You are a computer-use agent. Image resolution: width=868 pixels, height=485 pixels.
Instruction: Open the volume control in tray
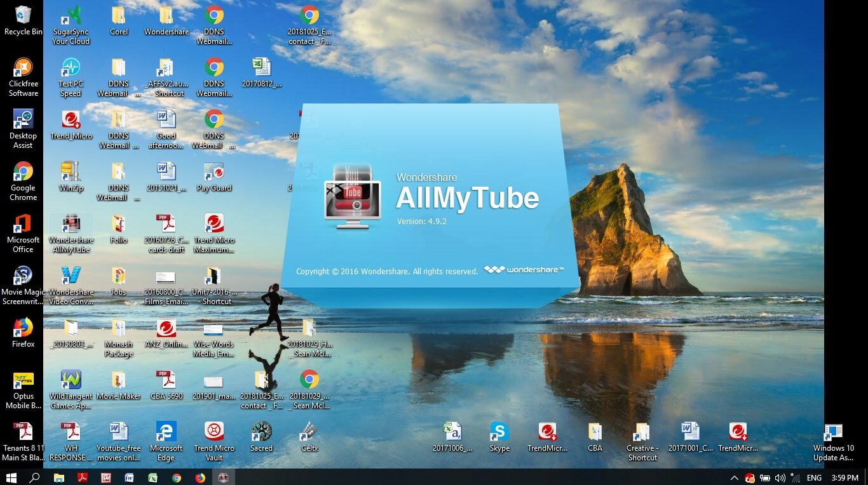tap(780, 477)
